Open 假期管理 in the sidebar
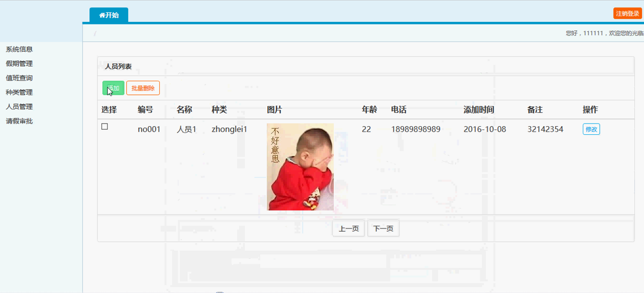The image size is (644, 293). [19, 63]
